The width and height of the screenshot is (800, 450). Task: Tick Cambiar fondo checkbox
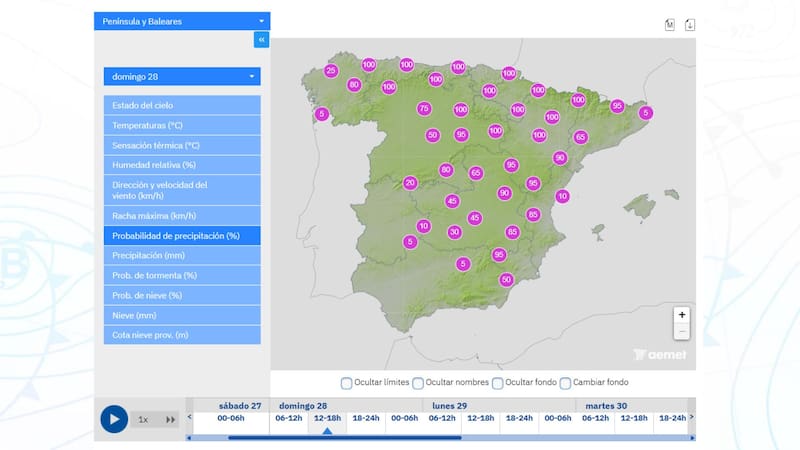point(565,383)
